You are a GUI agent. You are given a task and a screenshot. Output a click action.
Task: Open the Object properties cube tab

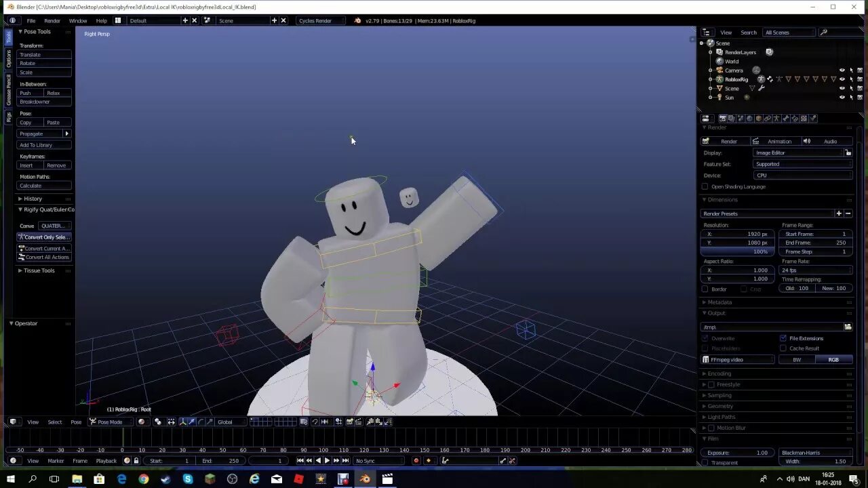[x=759, y=119]
